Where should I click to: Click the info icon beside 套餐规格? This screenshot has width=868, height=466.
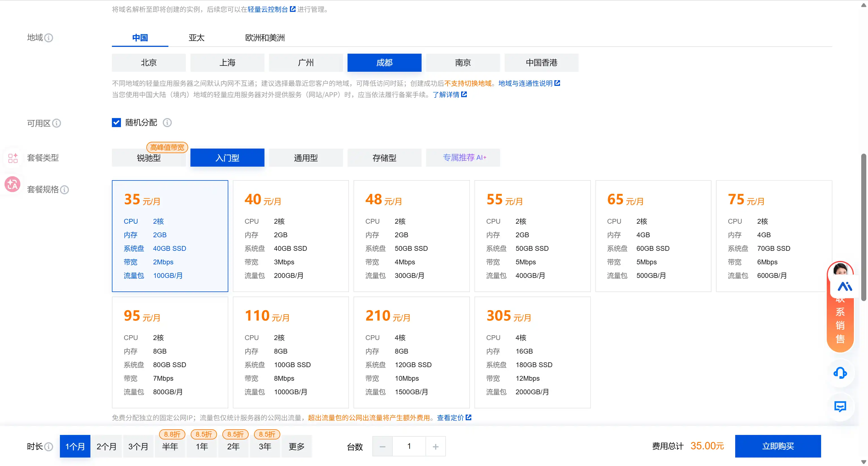[x=64, y=190]
